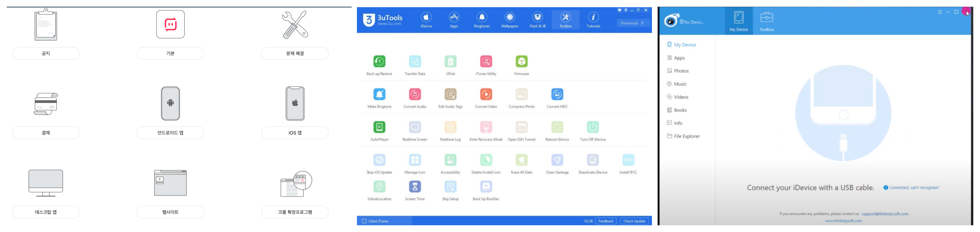Open the 3uAirPlayer tool
Viewport: 980px width, 232px height.
point(379,128)
